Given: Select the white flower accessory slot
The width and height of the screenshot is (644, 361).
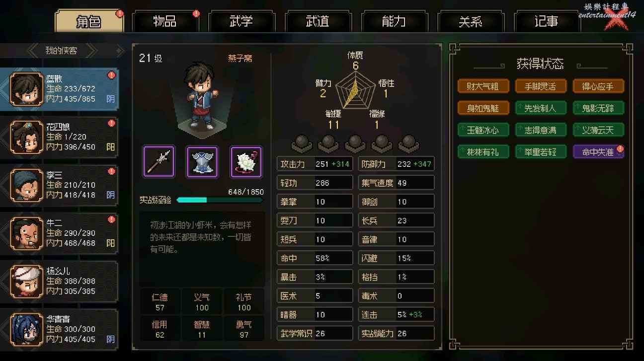Looking at the screenshot, I should click(x=246, y=161).
